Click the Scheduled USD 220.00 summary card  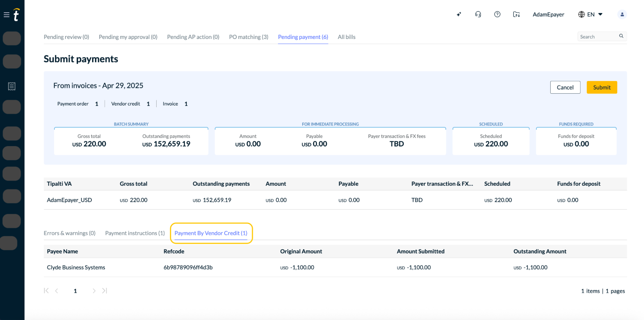click(491, 141)
